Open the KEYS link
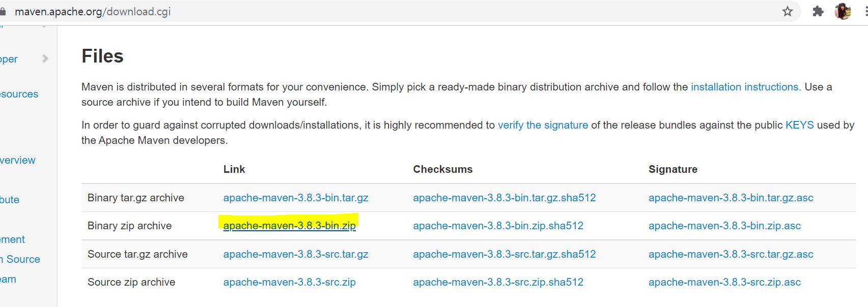The width and height of the screenshot is (868, 307). coord(799,125)
